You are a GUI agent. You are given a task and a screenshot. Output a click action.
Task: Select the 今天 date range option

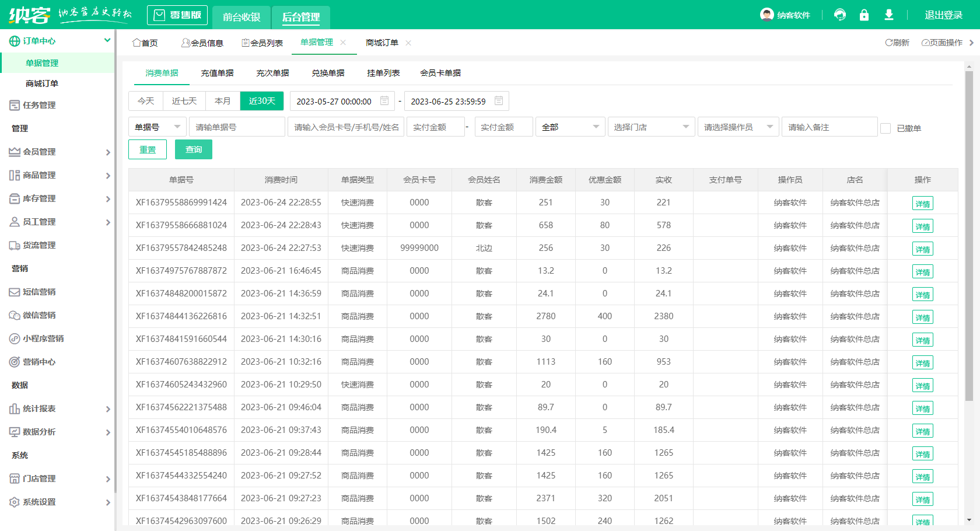pyautogui.click(x=146, y=101)
